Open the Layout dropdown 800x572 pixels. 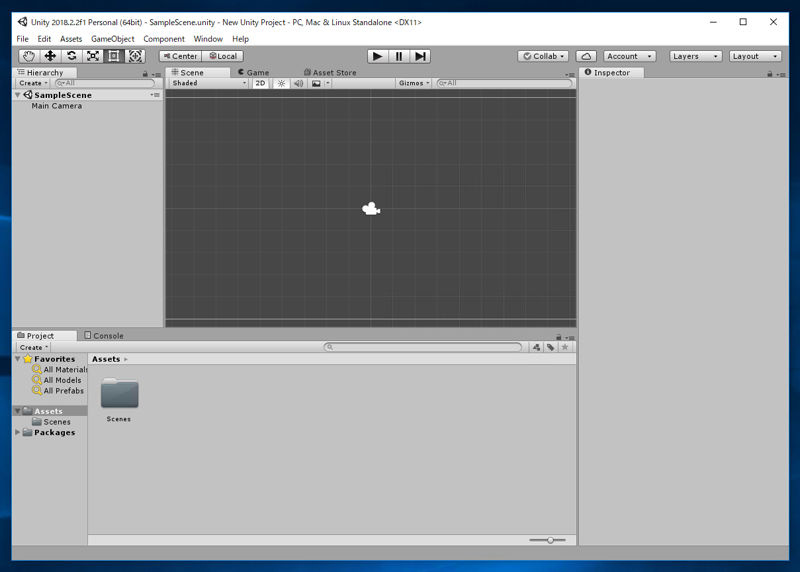[755, 56]
